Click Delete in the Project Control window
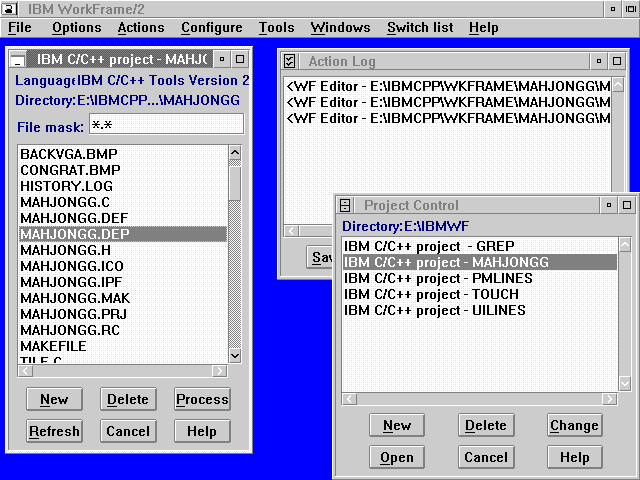The height and width of the screenshot is (480, 640). click(x=486, y=425)
